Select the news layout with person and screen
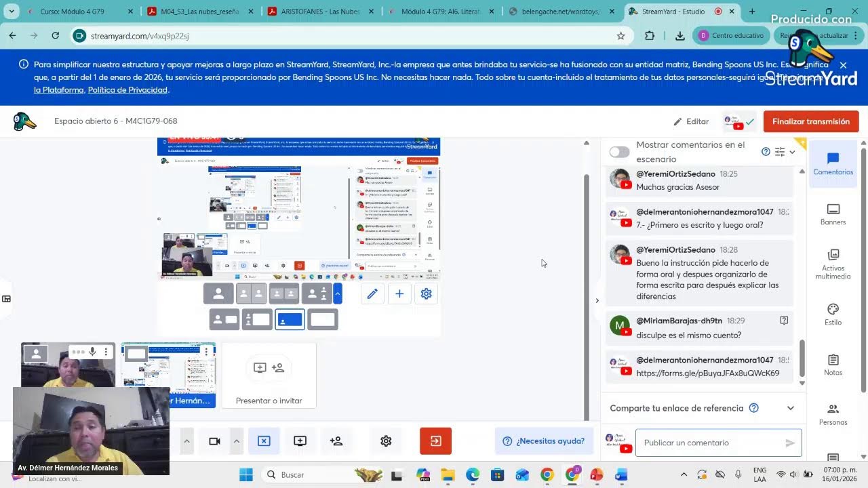 pos(224,319)
